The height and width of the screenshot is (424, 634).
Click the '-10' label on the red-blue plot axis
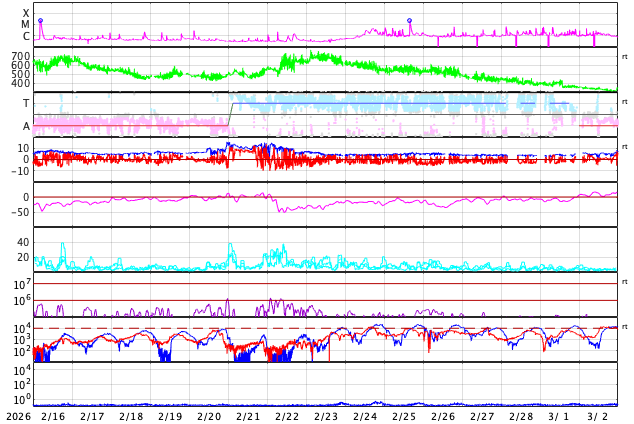pos(21,171)
